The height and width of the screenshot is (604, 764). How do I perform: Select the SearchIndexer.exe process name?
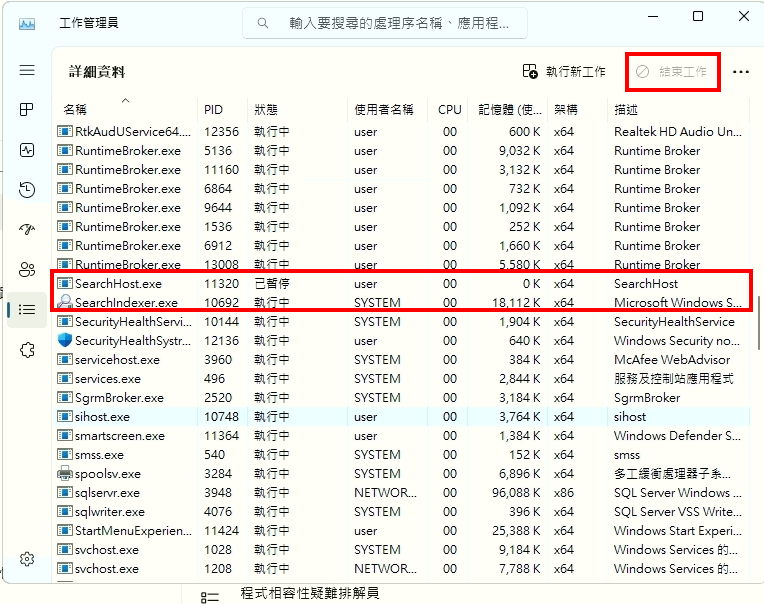pyautogui.click(x=126, y=302)
